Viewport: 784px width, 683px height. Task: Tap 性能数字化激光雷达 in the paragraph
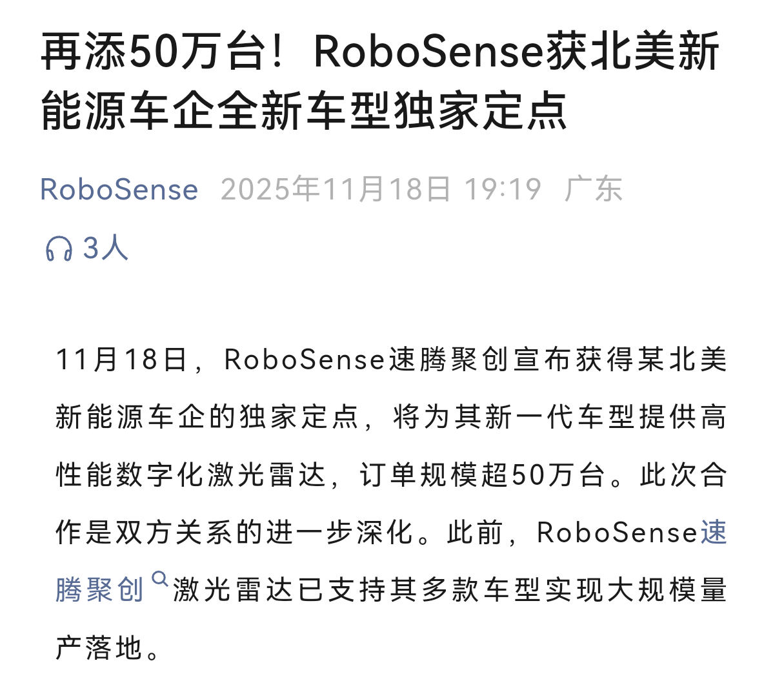191,476
